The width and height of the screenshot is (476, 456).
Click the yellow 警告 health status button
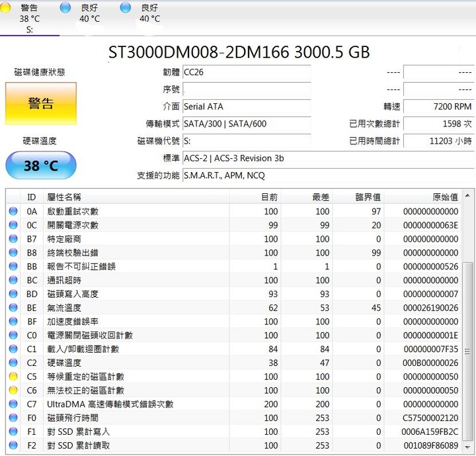[41, 103]
